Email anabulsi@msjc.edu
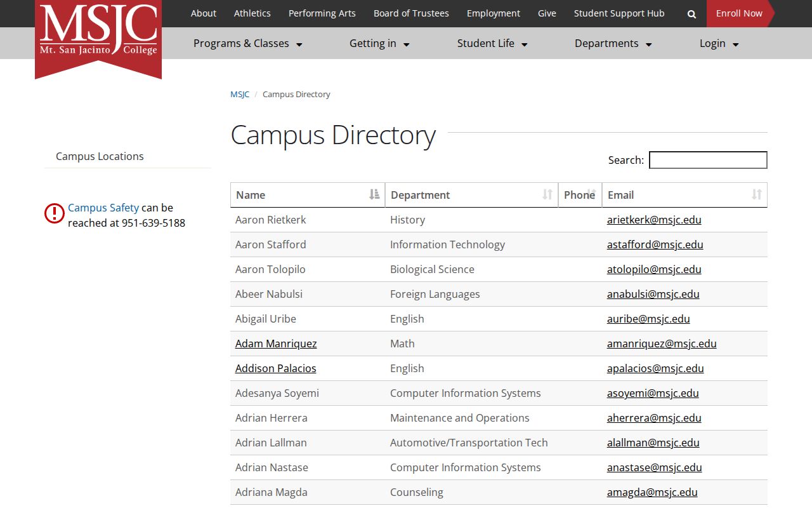The height and width of the screenshot is (508, 812). [653, 294]
